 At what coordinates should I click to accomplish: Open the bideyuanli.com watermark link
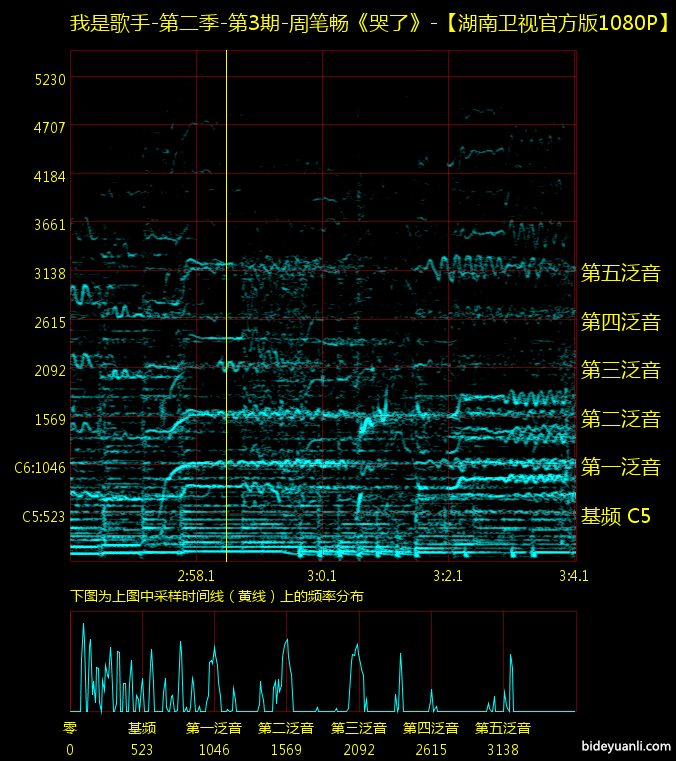click(x=625, y=747)
